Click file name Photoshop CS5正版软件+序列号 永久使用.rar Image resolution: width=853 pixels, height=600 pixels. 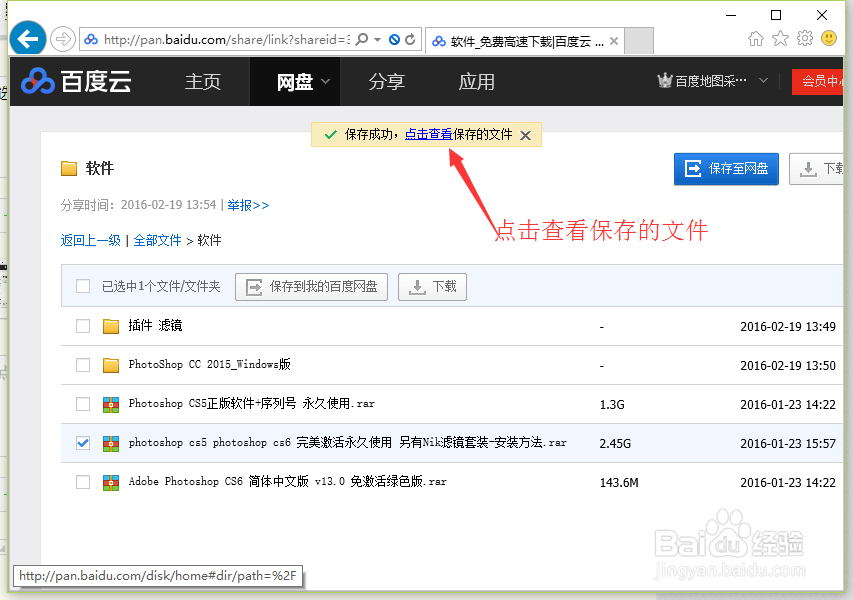pos(251,404)
